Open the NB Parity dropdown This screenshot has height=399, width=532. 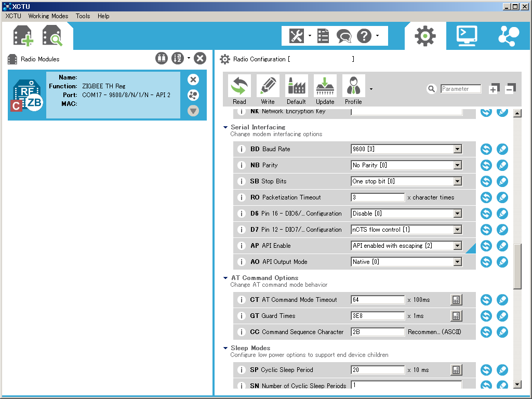(x=457, y=165)
